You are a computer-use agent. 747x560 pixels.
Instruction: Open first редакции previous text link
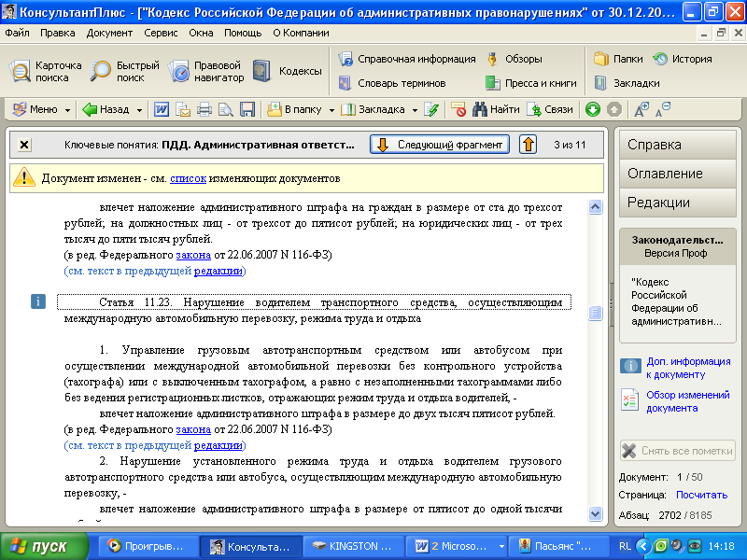(x=218, y=271)
